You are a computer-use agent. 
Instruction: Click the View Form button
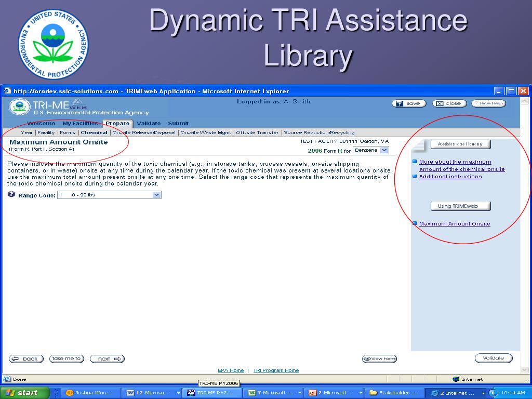point(379,358)
